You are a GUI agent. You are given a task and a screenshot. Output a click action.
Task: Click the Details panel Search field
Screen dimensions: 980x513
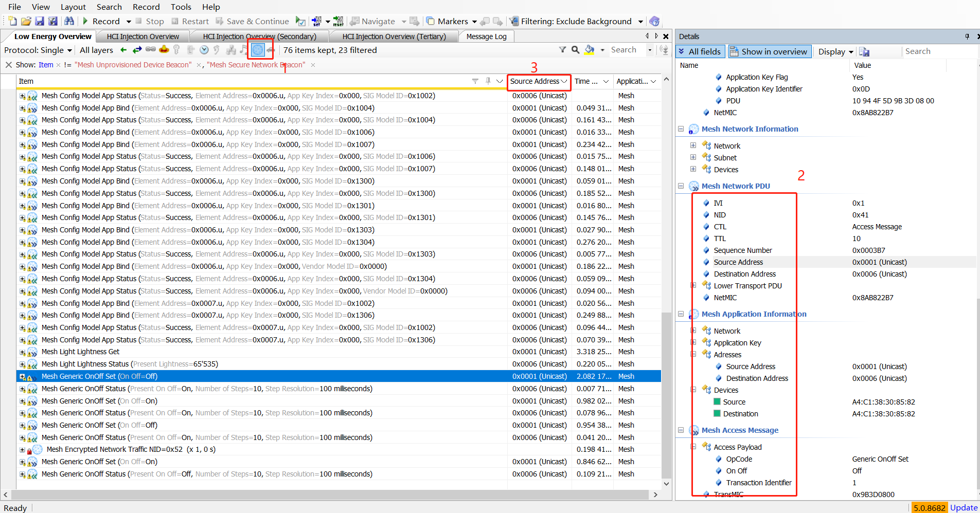[939, 51]
